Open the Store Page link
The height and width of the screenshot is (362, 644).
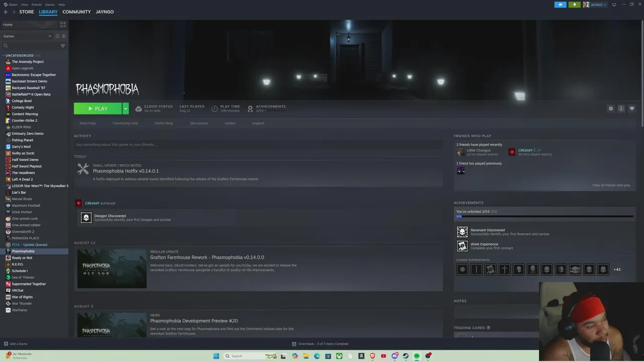tap(88, 123)
